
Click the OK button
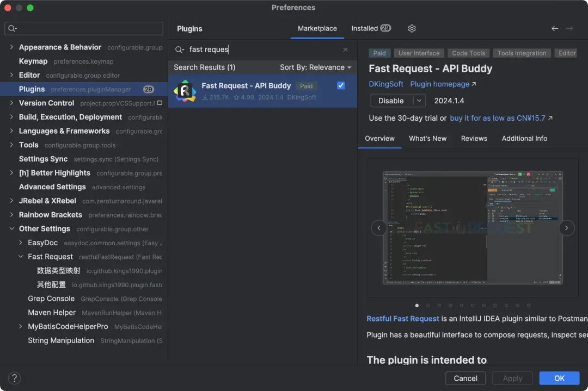click(559, 378)
